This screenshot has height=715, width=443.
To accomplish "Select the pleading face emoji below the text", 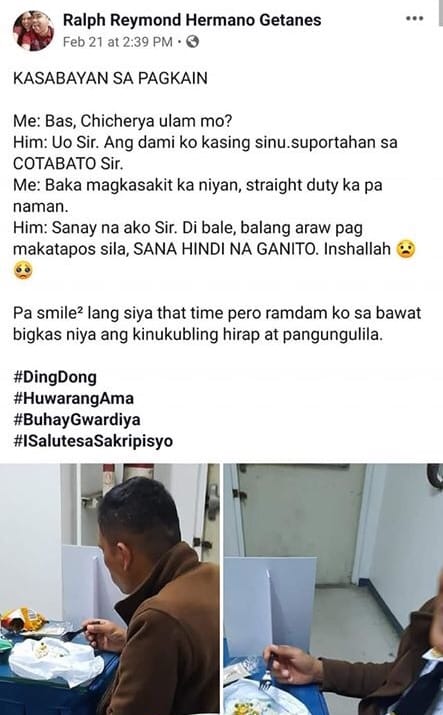I will coord(23,270).
